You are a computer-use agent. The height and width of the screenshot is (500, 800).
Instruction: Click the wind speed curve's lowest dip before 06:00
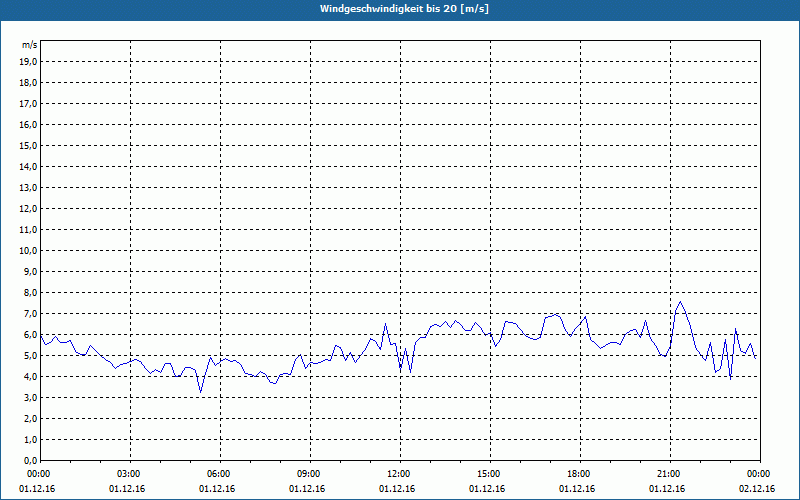pyautogui.click(x=201, y=392)
